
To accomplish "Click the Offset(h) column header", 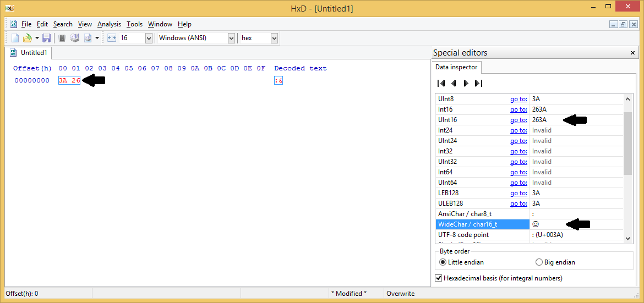I will (x=32, y=68).
